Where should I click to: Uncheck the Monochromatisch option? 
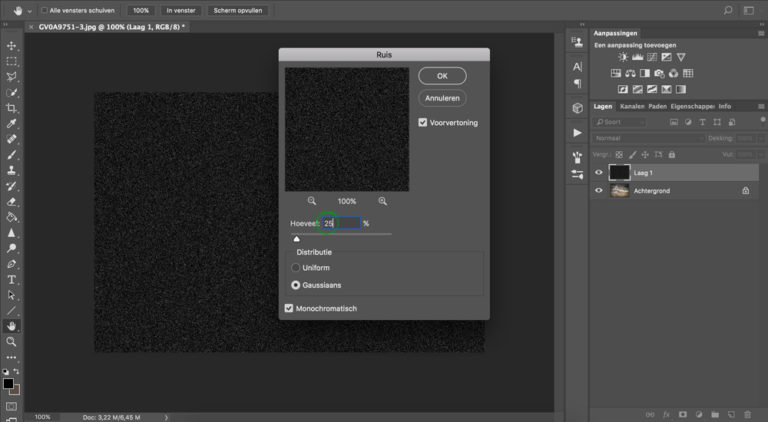coord(289,308)
